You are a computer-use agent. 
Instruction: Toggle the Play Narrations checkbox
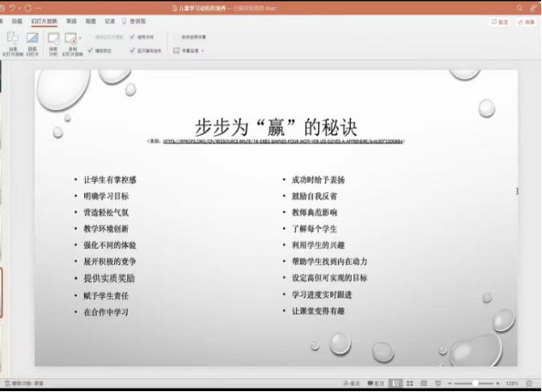[x=91, y=51]
